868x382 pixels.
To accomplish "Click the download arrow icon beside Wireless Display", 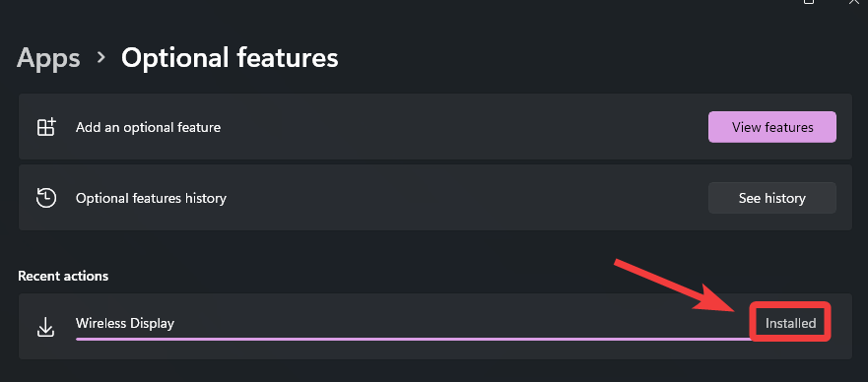I will (45, 326).
